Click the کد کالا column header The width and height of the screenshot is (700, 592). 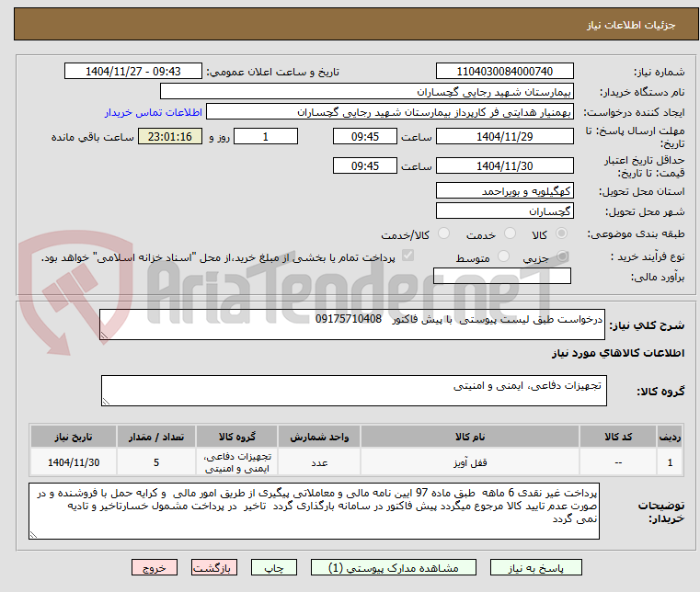(618, 437)
